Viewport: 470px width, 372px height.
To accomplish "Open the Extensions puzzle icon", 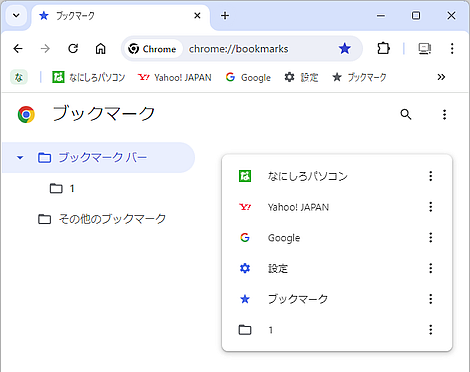I will (x=383, y=49).
